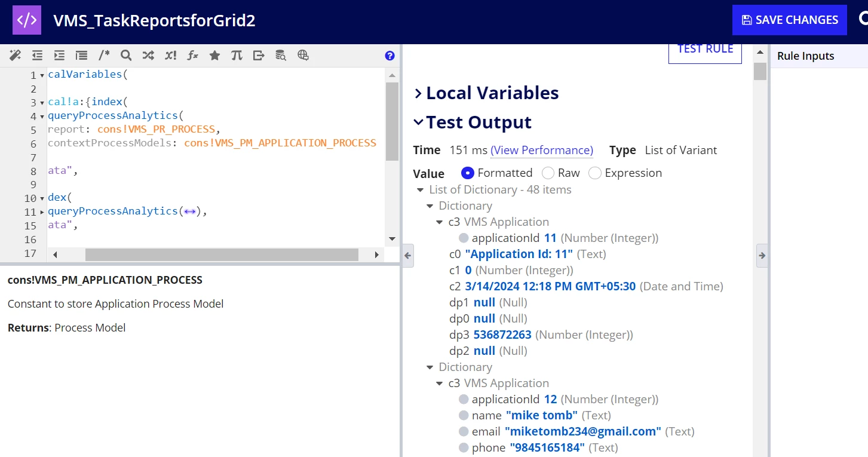868x457 pixels.
Task: Click the outdent code icon
Action: pyautogui.click(x=37, y=56)
